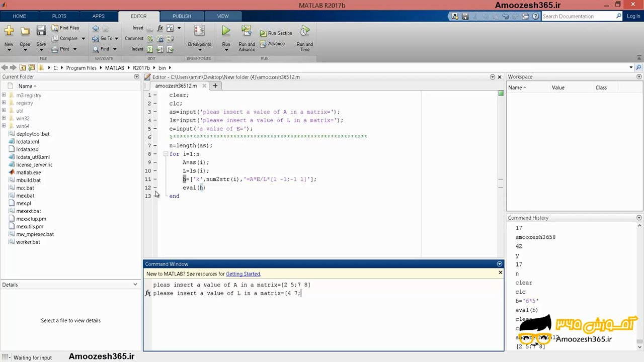Set a breakpoint on line 3
The width and height of the screenshot is (644, 362).
coord(155,112)
